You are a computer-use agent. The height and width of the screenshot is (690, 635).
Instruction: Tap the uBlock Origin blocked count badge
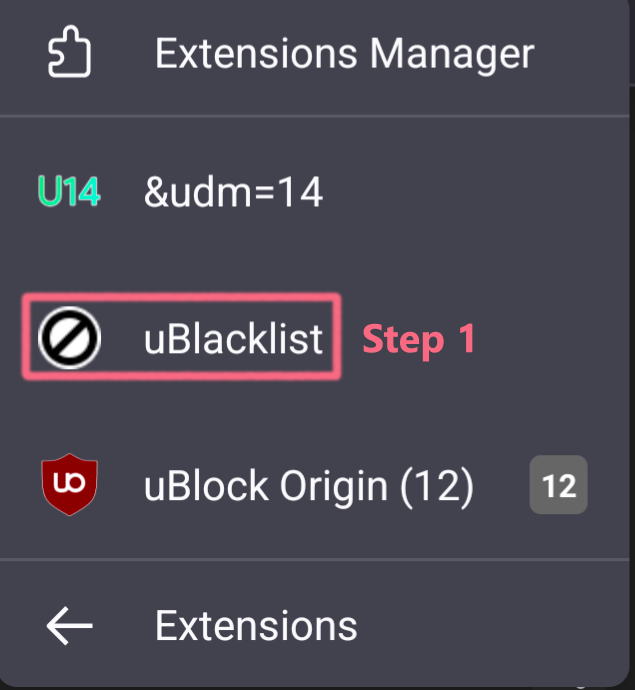[558, 486]
